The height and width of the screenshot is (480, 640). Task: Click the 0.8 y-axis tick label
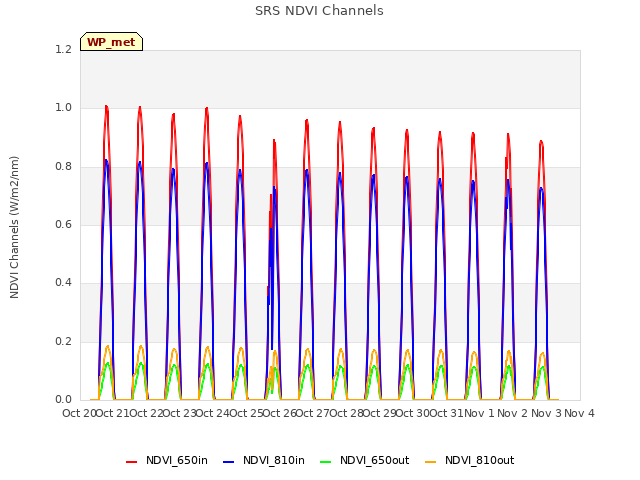(x=63, y=166)
